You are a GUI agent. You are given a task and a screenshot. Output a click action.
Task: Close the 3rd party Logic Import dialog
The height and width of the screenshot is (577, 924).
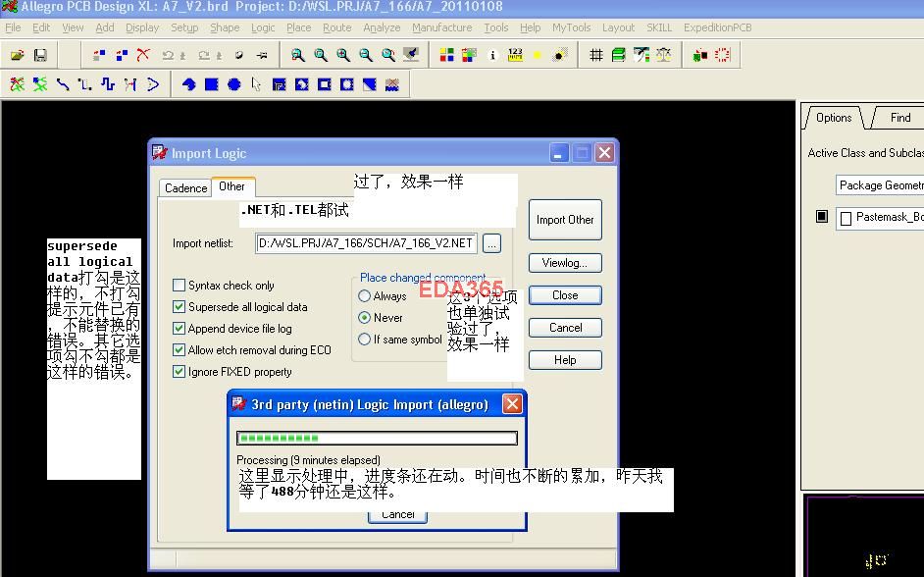(512, 404)
